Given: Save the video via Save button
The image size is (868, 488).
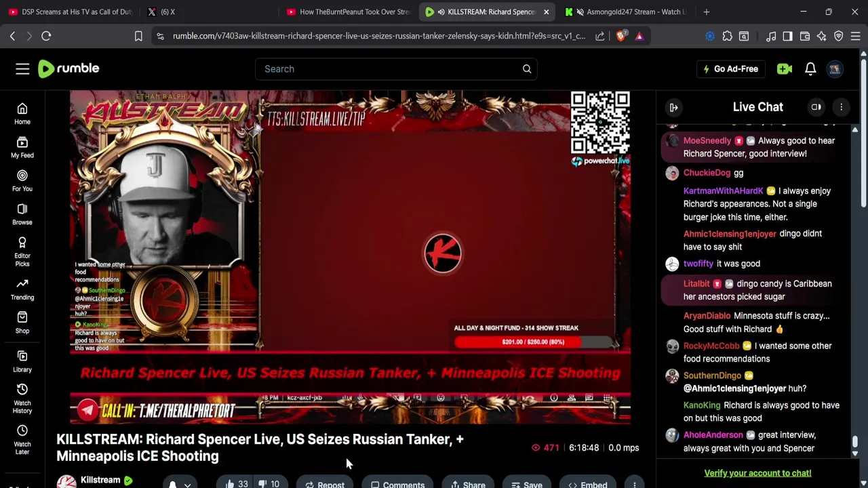Looking at the screenshot, I should (526, 483).
